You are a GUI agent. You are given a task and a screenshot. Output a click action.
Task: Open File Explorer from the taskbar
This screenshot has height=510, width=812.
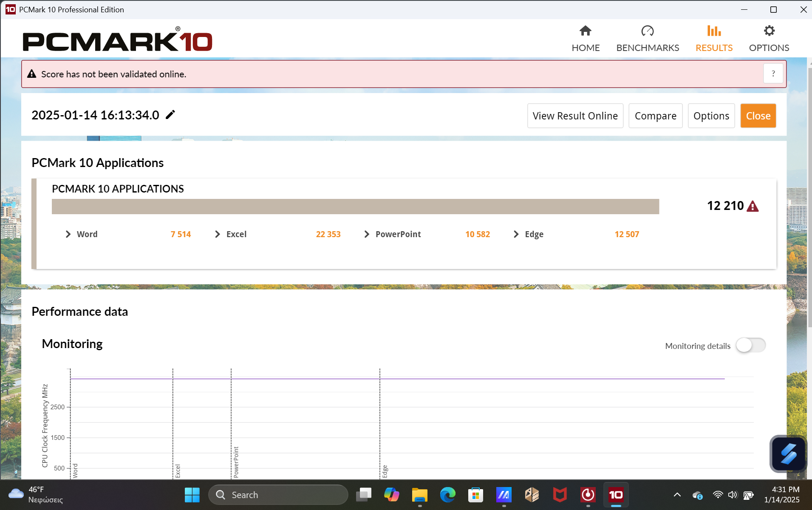coord(419,495)
